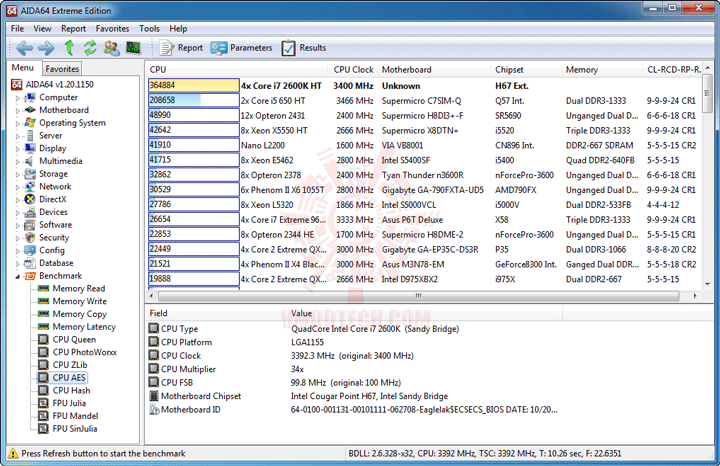The height and width of the screenshot is (466, 720).
Task: Expand the Storage tree node
Action: [x=17, y=174]
